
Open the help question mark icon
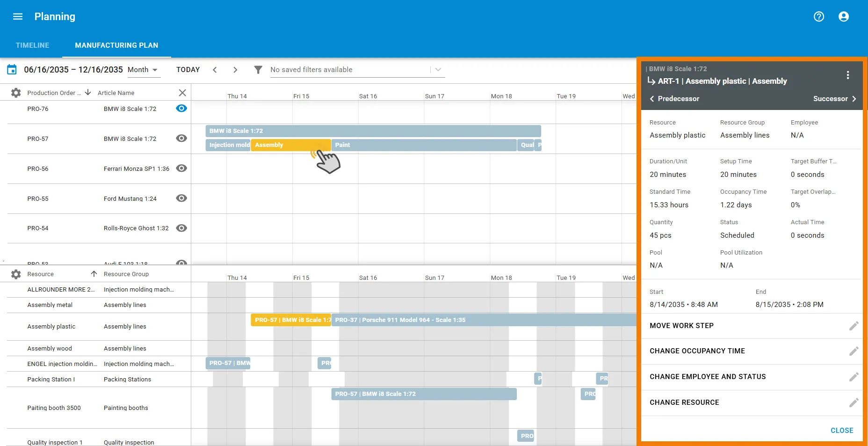(819, 16)
